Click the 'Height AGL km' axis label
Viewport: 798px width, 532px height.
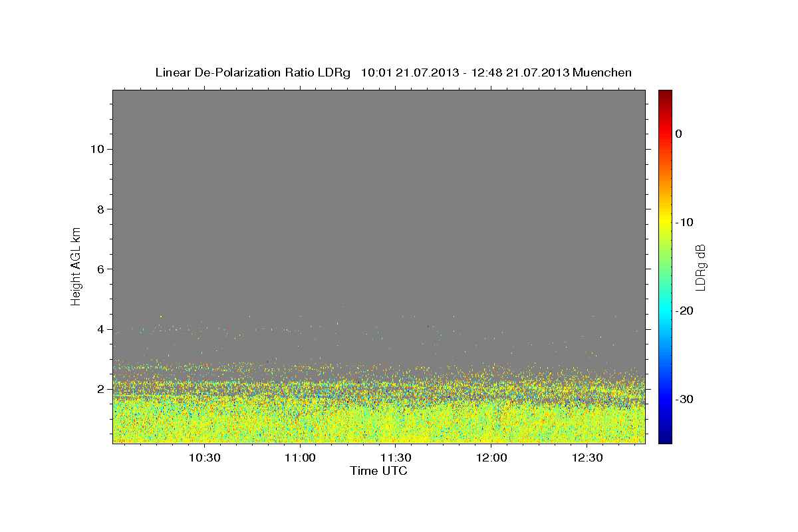click(x=76, y=266)
